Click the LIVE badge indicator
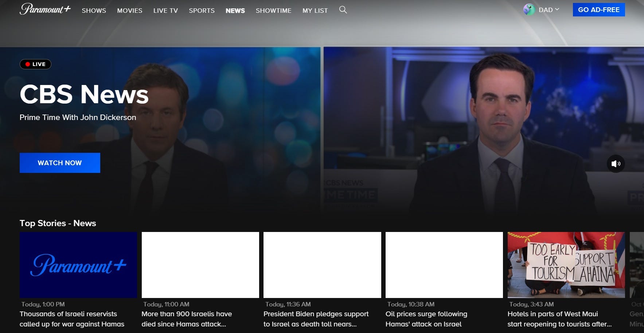This screenshot has width=644, height=333. [x=35, y=64]
